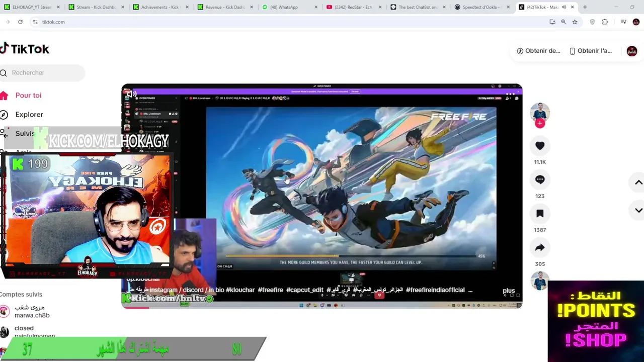Close the WhatsApp tab

coord(316,7)
